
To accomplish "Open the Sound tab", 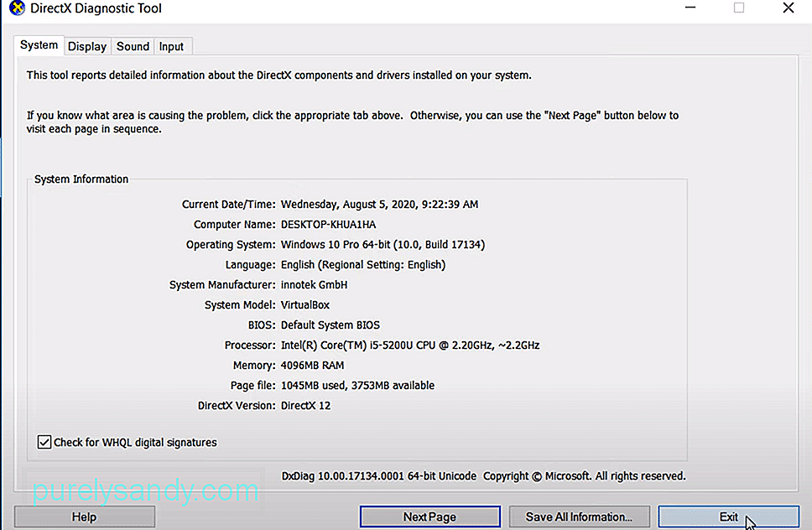I will (x=133, y=47).
